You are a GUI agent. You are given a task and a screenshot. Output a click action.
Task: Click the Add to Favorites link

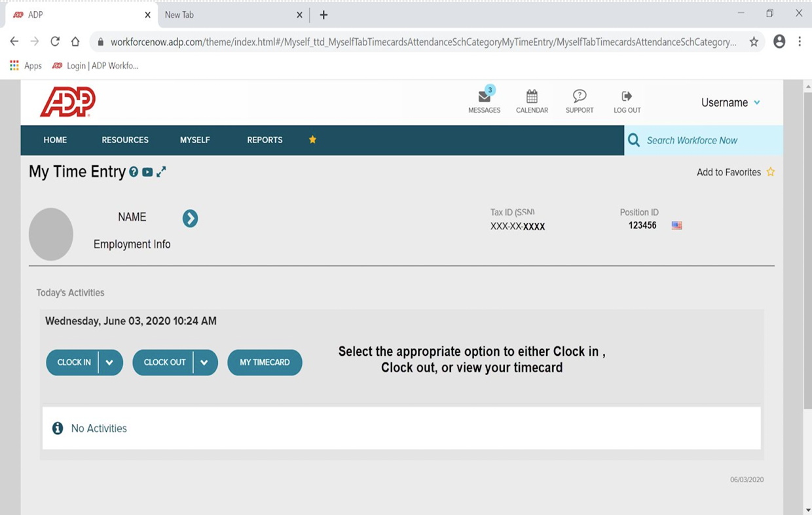click(x=729, y=172)
